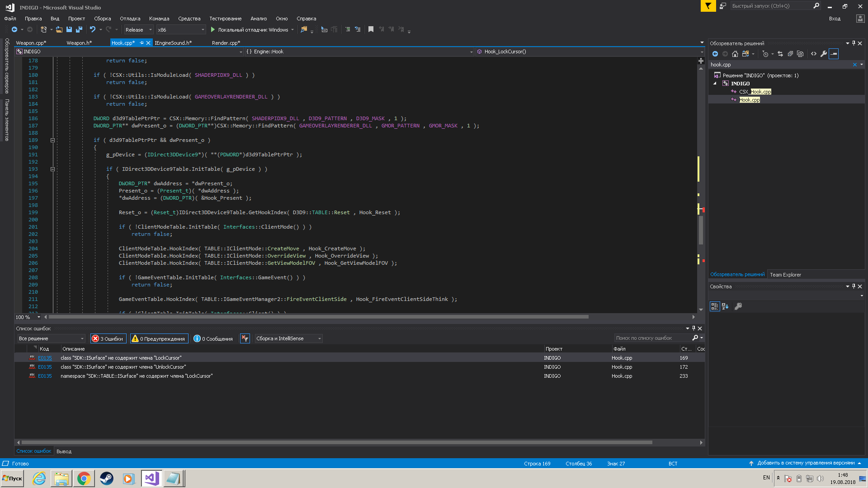
Task: Click the horizontal scrollbar of the error list
Action: (x=336, y=442)
